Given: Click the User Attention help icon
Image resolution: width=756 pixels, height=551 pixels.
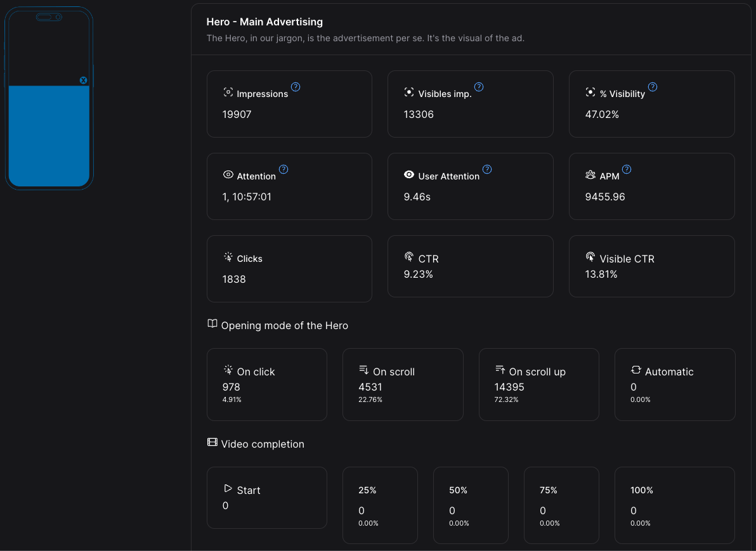Looking at the screenshot, I should coord(487,169).
